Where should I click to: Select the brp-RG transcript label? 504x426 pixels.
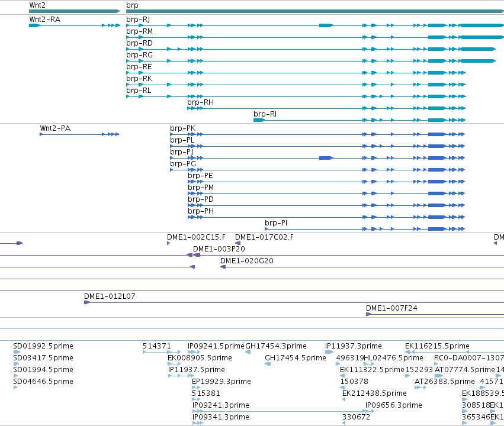pos(139,55)
